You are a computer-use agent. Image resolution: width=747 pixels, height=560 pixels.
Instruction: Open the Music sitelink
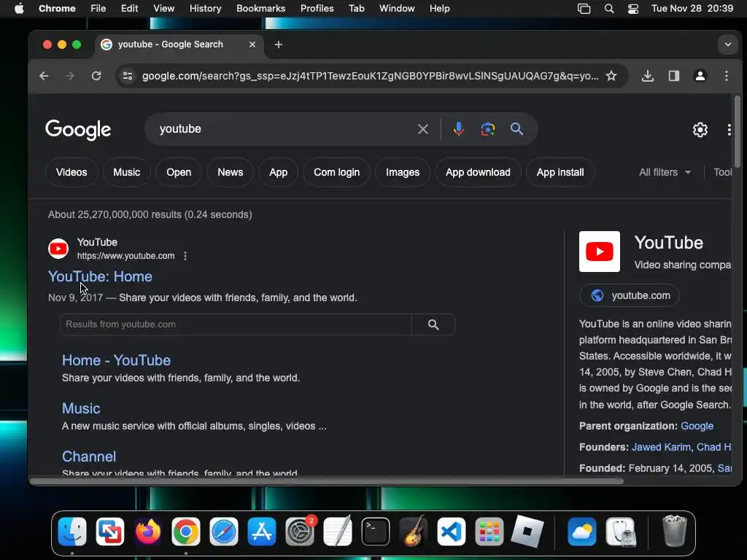81,408
